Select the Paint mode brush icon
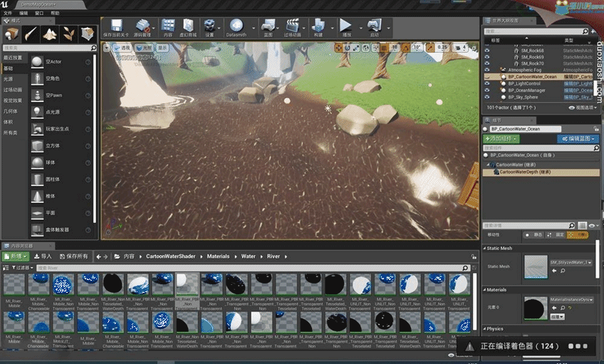Screen dimensions: 604x364 (x=31, y=34)
